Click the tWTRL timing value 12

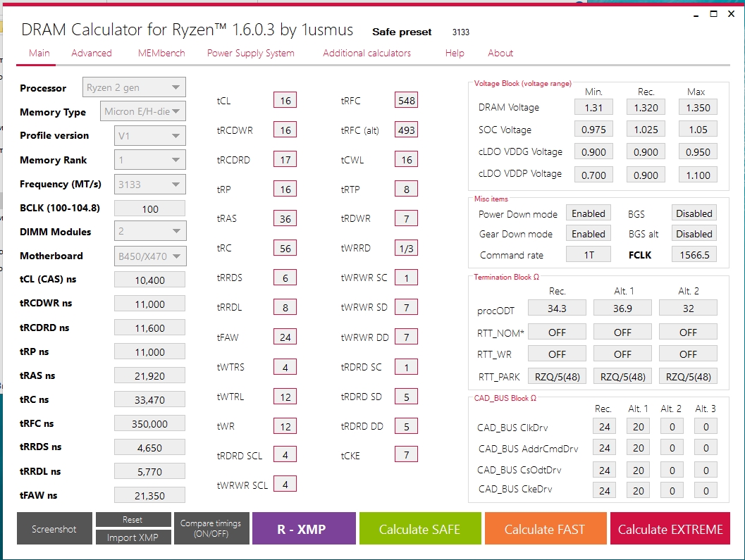285,396
